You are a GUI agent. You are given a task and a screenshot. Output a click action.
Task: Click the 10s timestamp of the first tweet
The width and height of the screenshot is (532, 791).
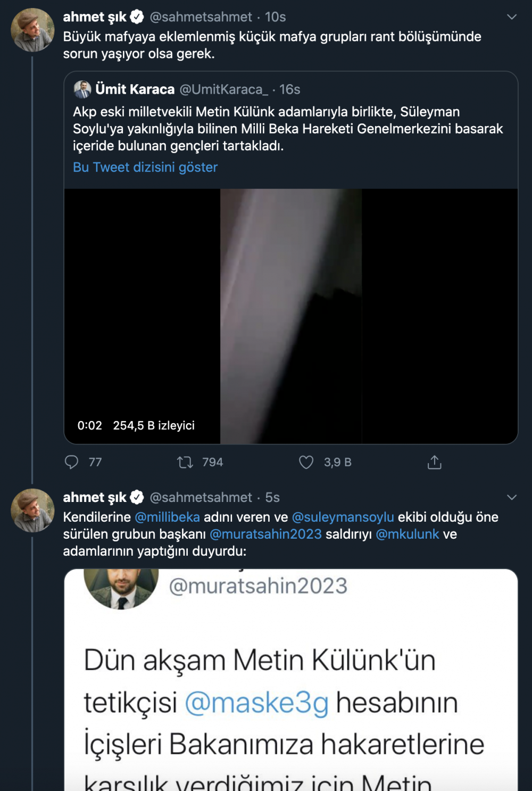click(276, 17)
